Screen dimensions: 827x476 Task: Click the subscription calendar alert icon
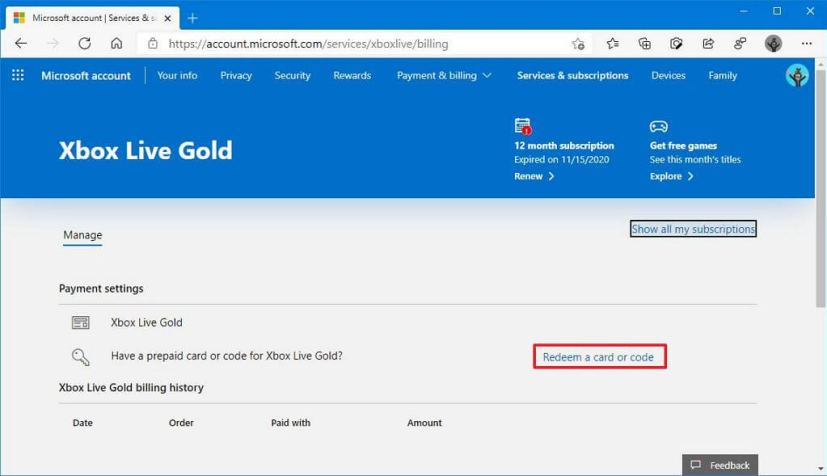523,127
